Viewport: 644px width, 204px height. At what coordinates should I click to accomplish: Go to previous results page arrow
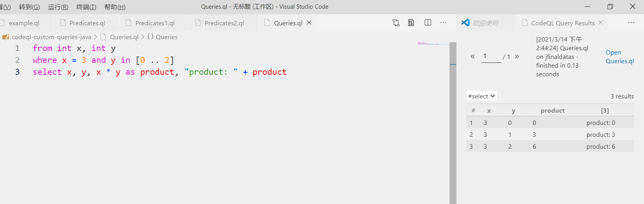tap(473, 57)
